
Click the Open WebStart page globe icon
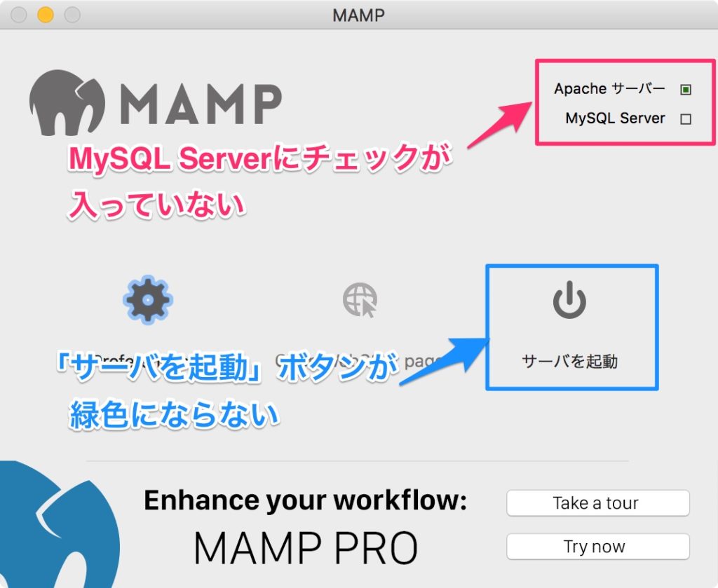(x=360, y=300)
